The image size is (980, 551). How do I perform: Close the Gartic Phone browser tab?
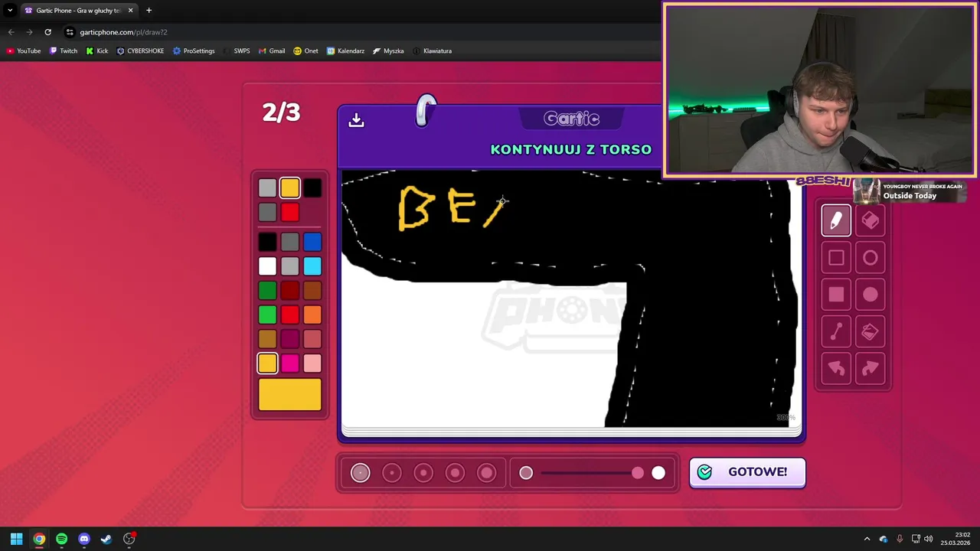(130, 11)
